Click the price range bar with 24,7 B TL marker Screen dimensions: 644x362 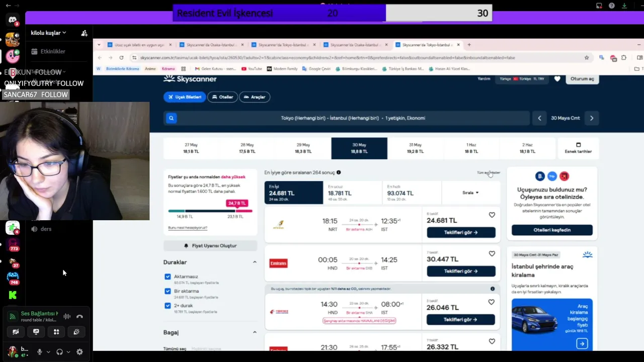click(x=210, y=211)
